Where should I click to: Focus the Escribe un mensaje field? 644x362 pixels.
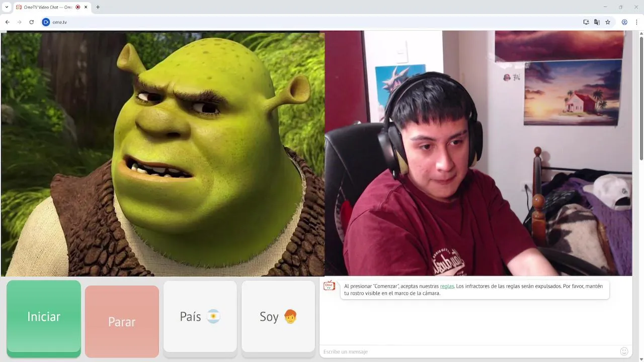[x=470, y=351]
